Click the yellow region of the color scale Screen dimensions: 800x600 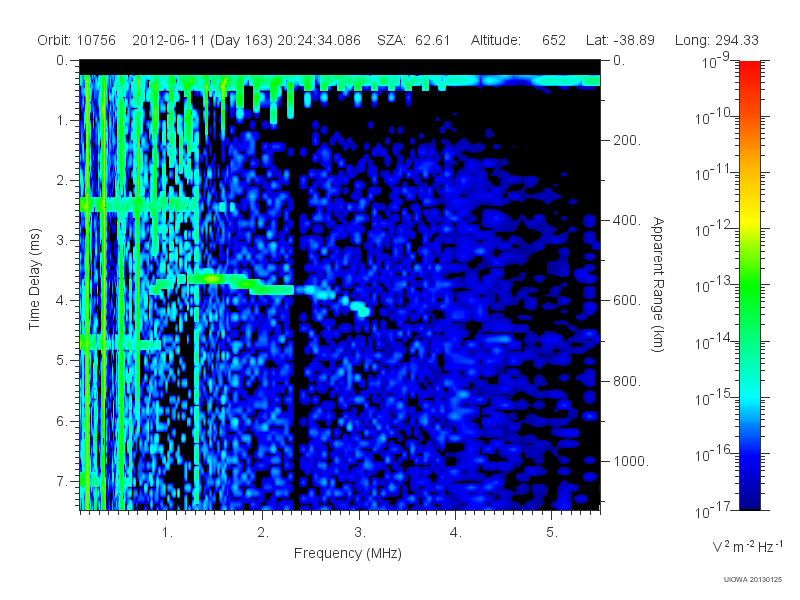749,217
